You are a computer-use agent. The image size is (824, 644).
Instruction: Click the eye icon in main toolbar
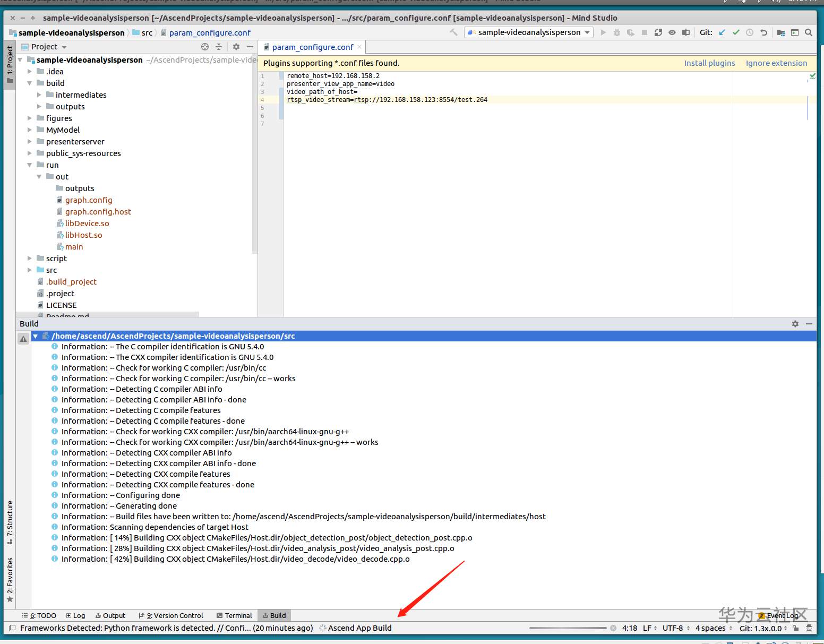672,32
